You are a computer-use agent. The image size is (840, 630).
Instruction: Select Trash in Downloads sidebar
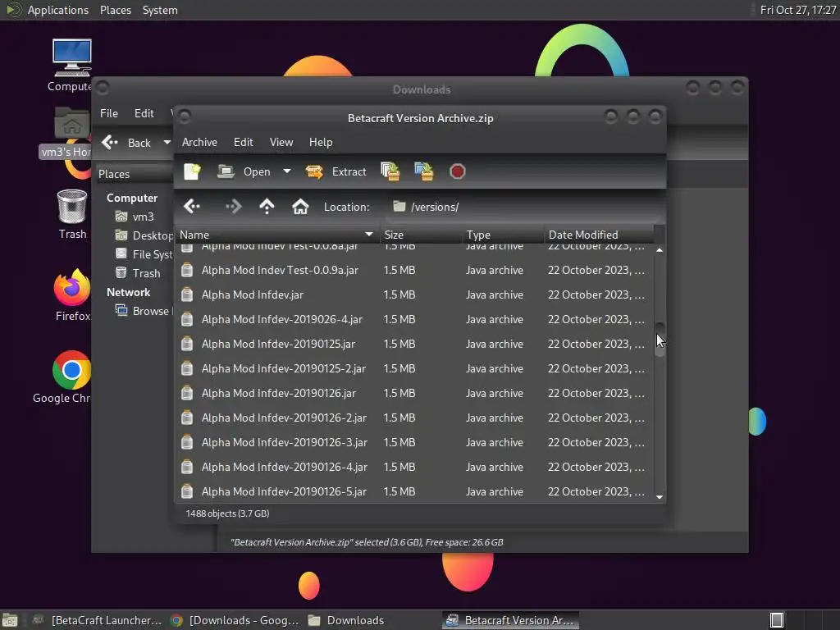138,273
